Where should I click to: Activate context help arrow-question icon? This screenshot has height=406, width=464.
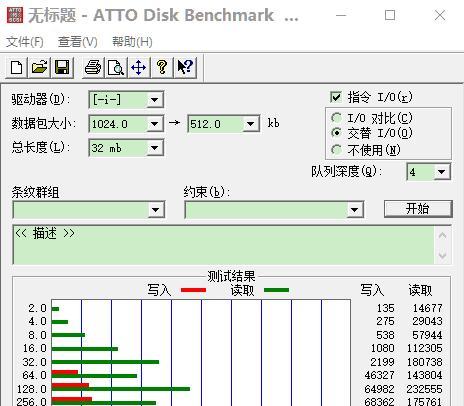185,67
